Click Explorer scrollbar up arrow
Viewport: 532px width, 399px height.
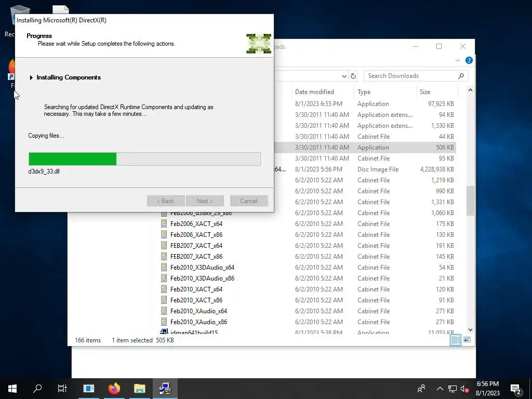tap(470, 90)
